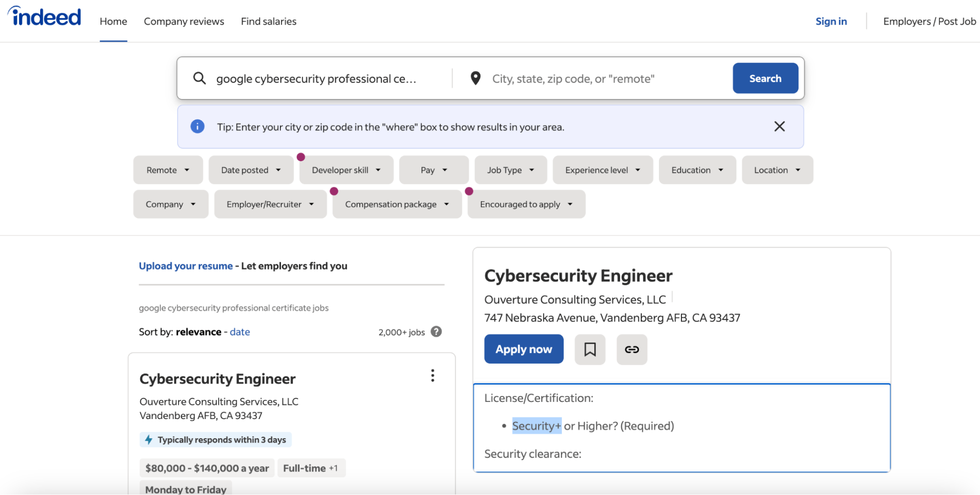Image resolution: width=980 pixels, height=495 pixels.
Task: Click the Apply now button
Action: pyautogui.click(x=524, y=349)
